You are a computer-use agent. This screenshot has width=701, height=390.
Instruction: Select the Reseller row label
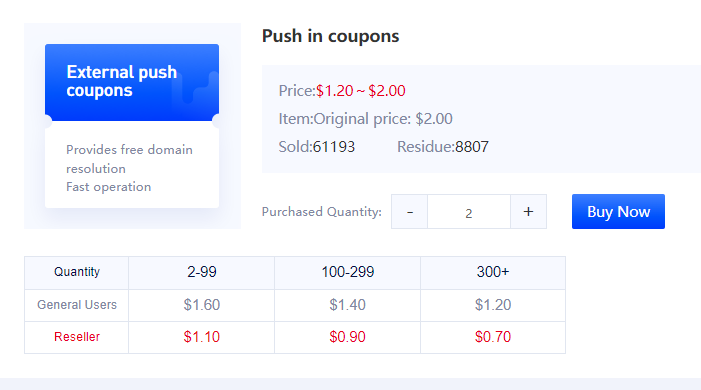pyautogui.click(x=77, y=337)
